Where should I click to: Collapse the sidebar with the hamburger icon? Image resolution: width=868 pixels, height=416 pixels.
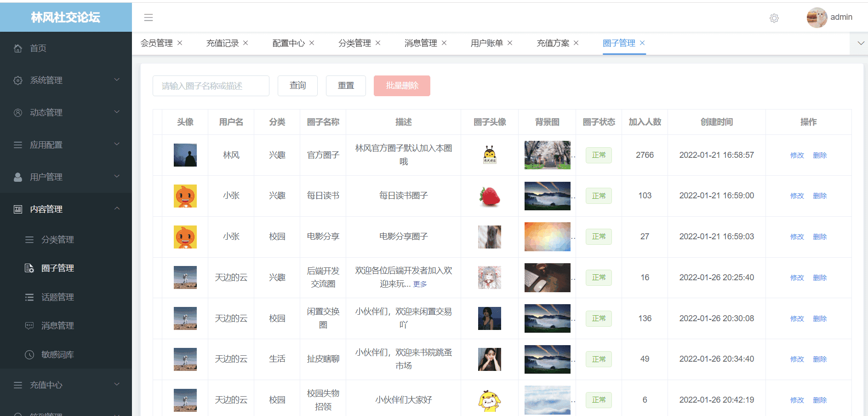tap(148, 17)
